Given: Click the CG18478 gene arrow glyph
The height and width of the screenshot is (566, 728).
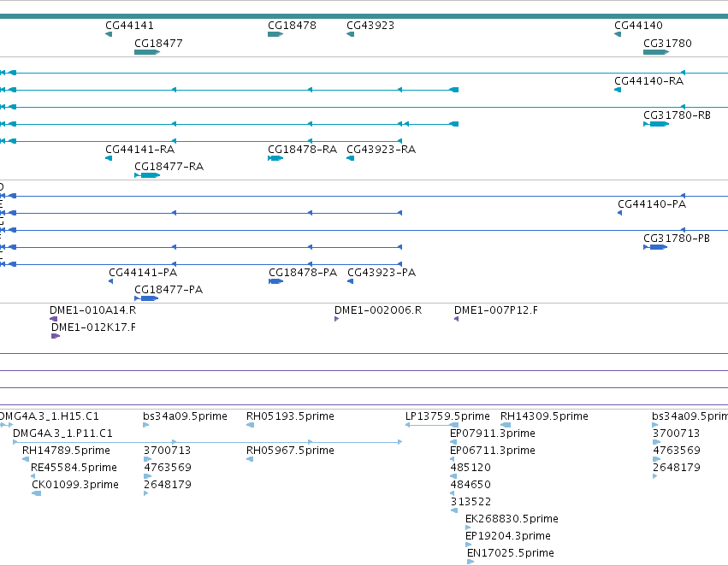Looking at the screenshot, I should click(275, 34).
